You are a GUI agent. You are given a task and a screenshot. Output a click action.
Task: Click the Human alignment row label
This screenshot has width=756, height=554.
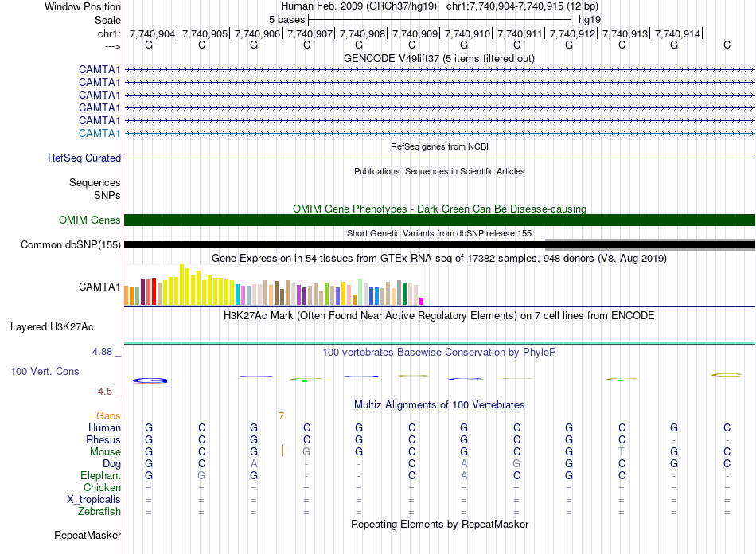click(x=104, y=427)
